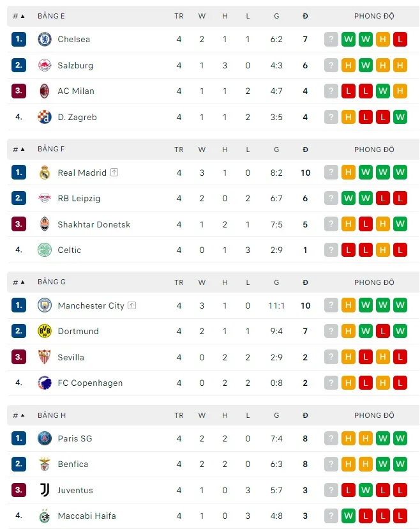The image size is (420, 529).
Task: Click position badge 1 for Manchester City
Action: [19, 305]
